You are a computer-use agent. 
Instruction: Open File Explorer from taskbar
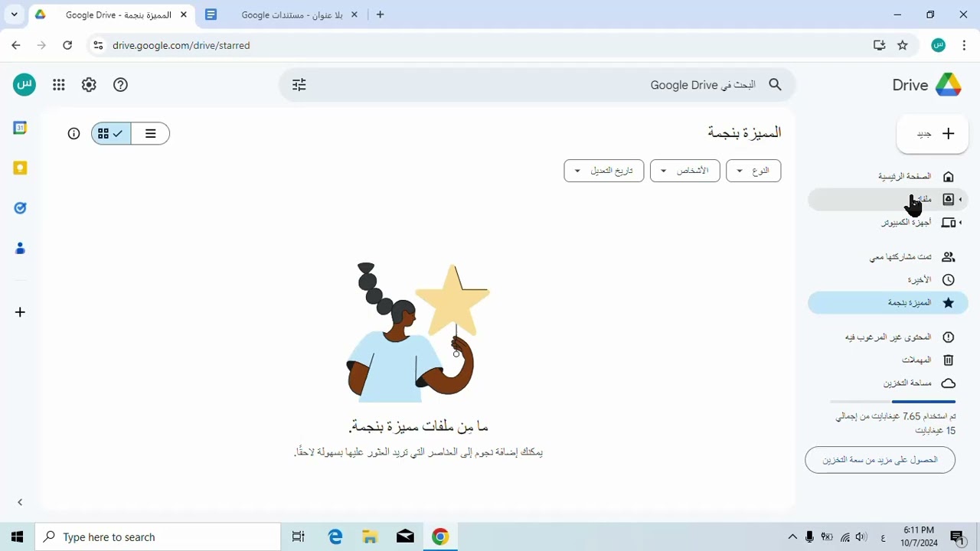(x=370, y=537)
